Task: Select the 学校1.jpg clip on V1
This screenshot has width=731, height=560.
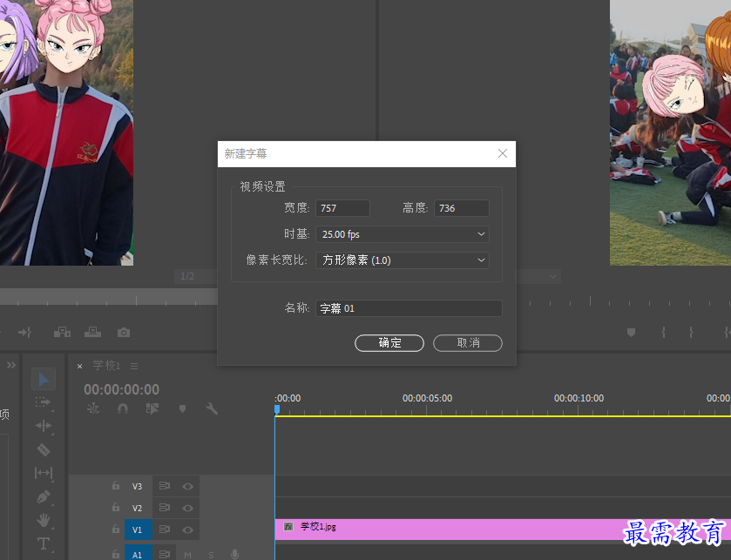Action: coord(503,530)
